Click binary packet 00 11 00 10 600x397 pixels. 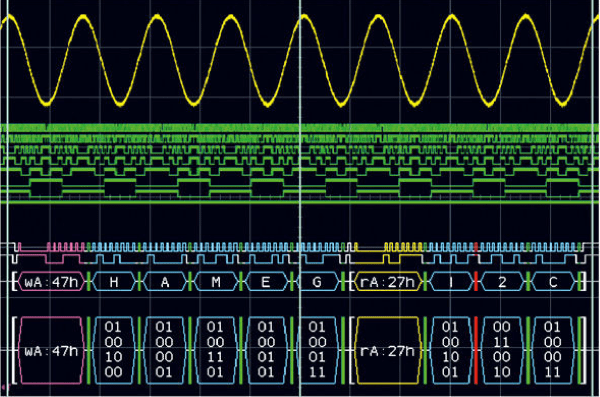[x=502, y=350]
